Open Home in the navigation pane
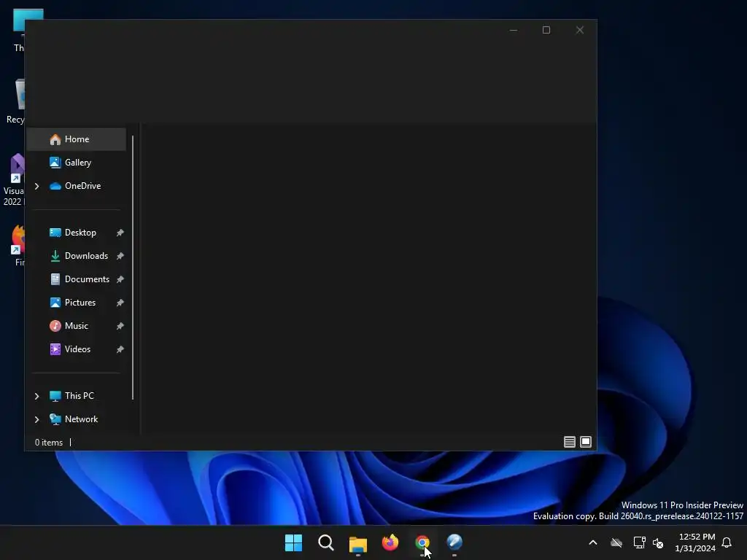Screen dimensions: 747x560 (x=76, y=139)
